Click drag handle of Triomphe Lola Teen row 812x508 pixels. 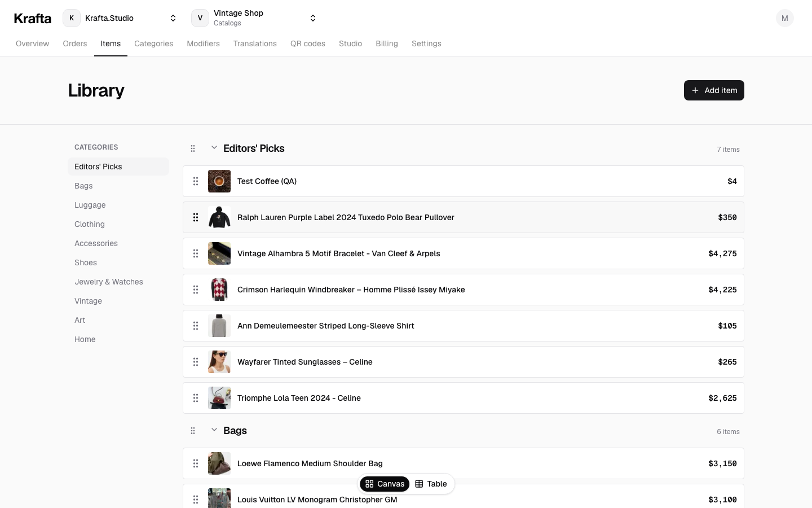pyautogui.click(x=196, y=398)
